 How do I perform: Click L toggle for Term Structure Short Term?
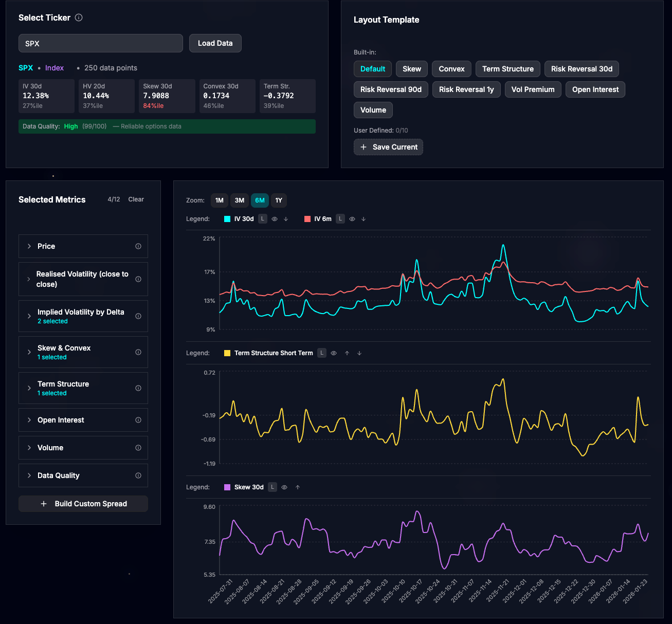click(x=322, y=353)
